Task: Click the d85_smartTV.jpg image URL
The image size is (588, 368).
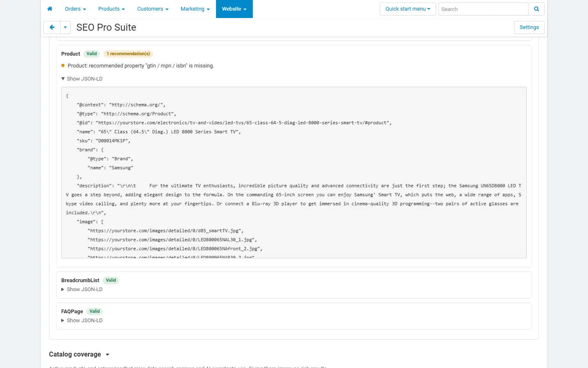Action: 165,231
